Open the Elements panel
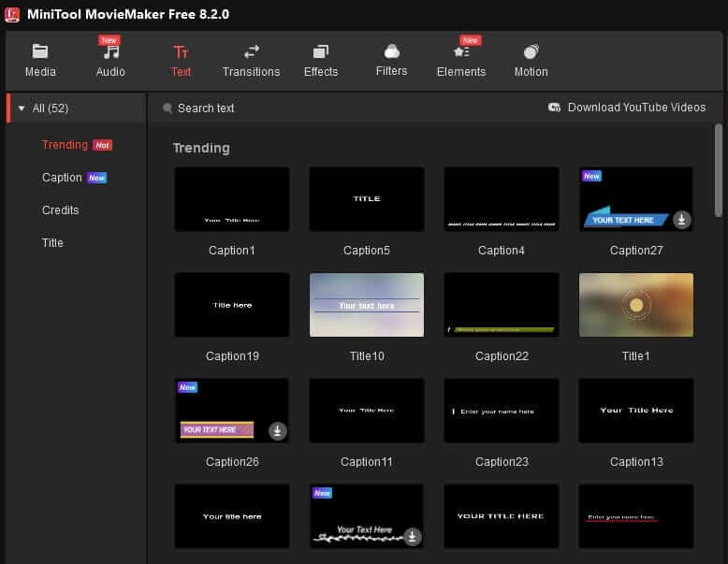 (x=461, y=61)
